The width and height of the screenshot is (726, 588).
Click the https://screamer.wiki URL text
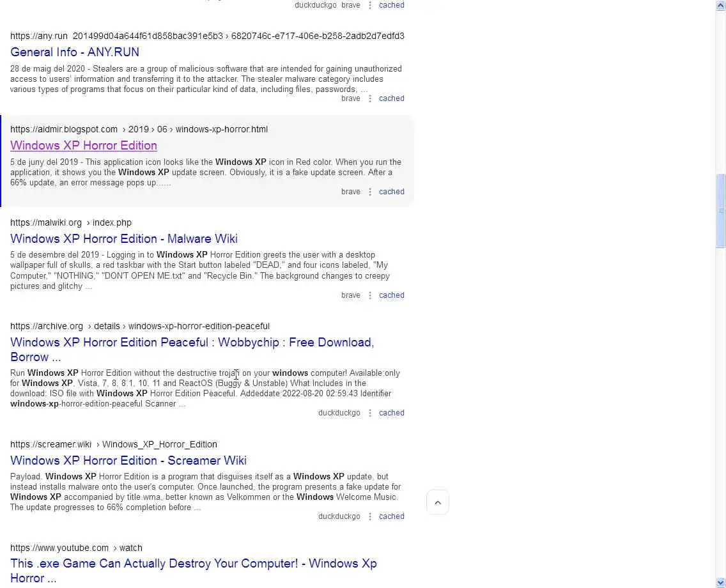(x=51, y=444)
